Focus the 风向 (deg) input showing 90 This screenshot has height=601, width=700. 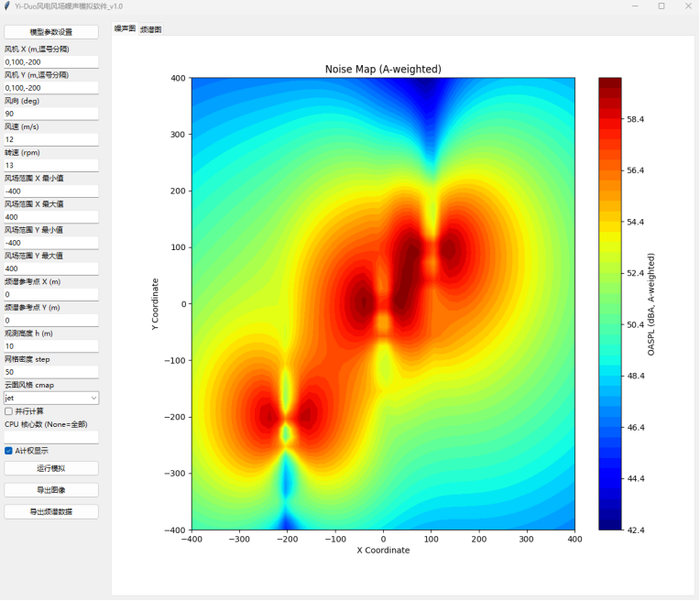point(51,114)
